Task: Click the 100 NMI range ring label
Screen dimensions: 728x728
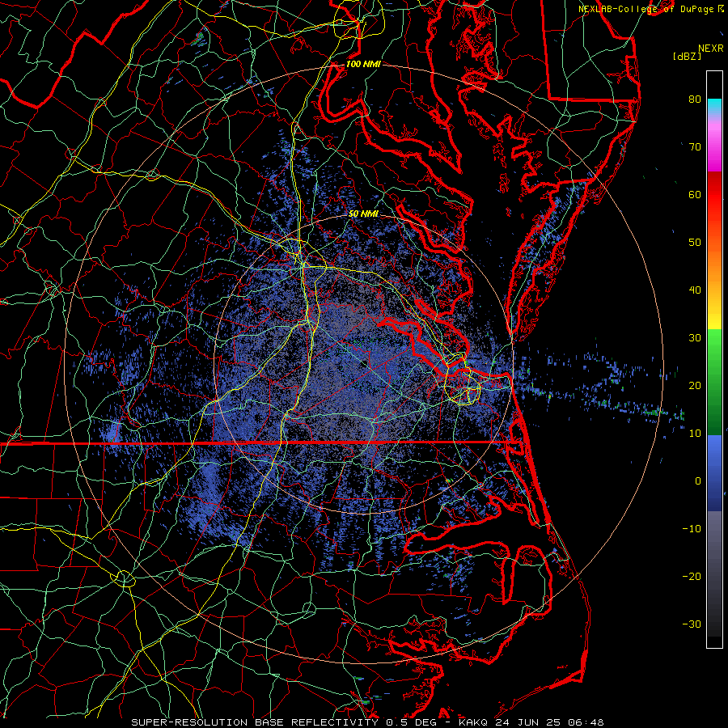Action: click(363, 64)
